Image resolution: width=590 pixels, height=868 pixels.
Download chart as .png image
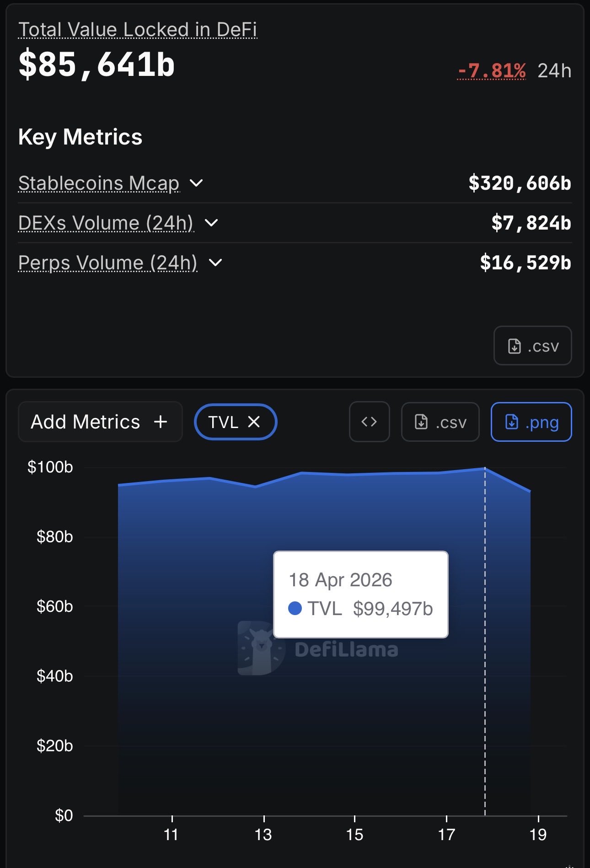(531, 422)
